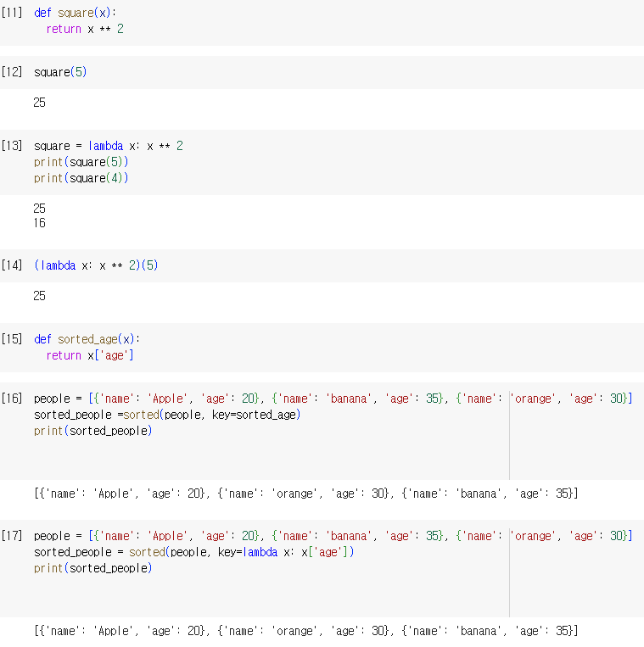
Task: Click 'print(sorted_people)' in cell 16
Action: coord(93,431)
